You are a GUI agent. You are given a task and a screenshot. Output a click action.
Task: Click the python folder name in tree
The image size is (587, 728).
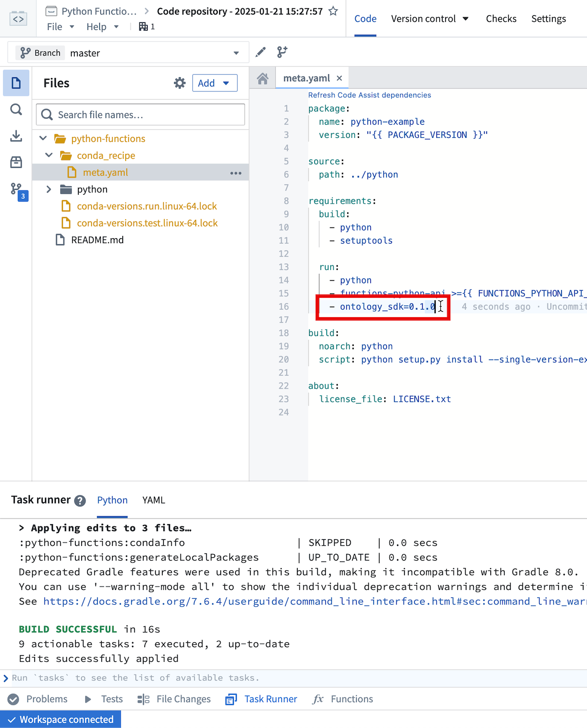92,189
